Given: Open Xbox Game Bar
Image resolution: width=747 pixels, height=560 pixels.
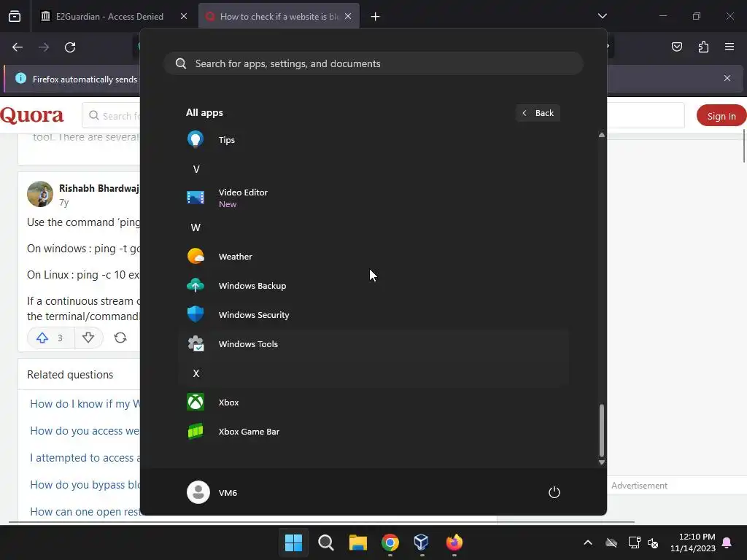Looking at the screenshot, I should click(373, 432).
